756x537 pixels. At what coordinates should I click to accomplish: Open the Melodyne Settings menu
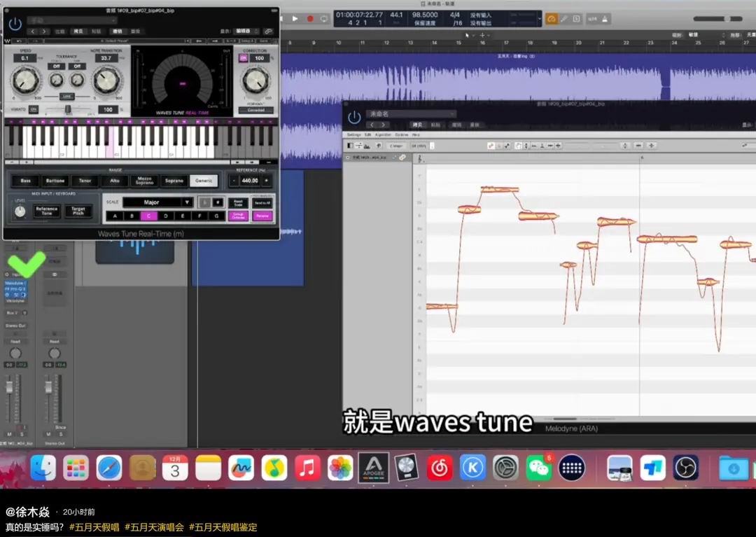point(354,134)
